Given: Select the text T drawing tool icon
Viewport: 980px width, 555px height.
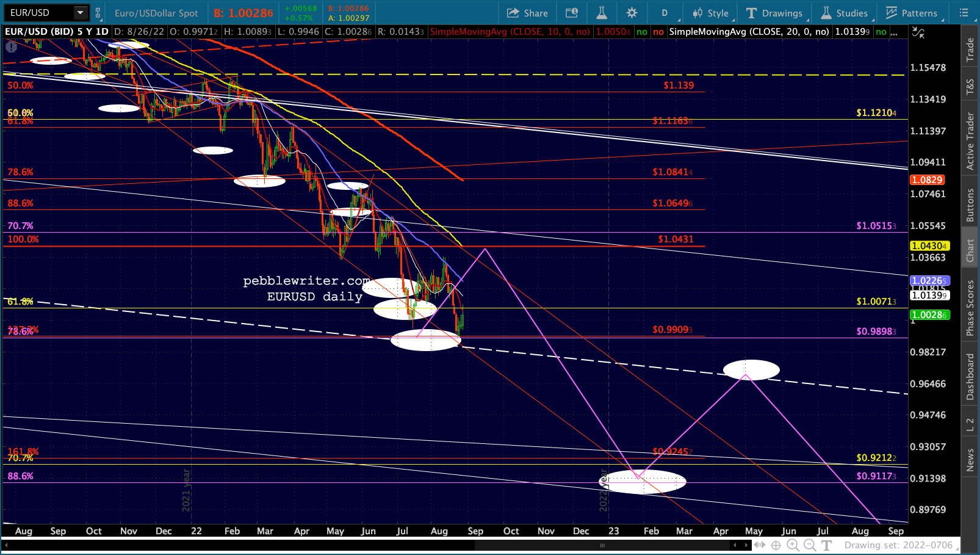Looking at the screenshot, I should [826, 545].
